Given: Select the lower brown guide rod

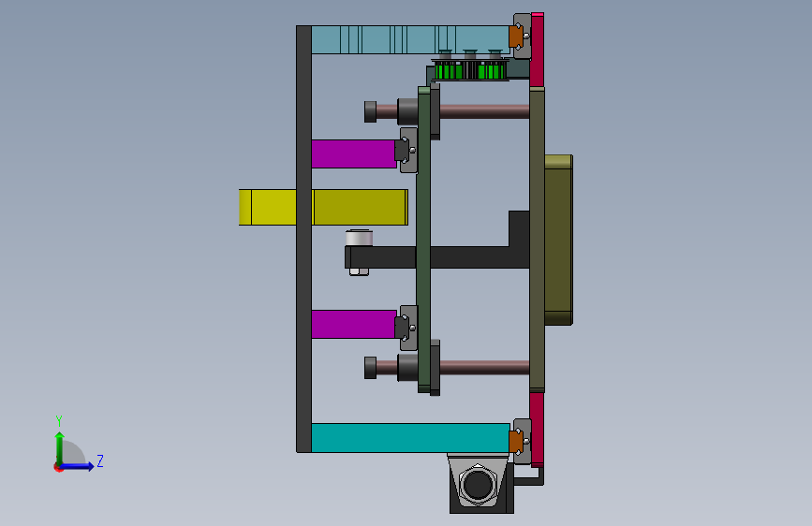Looking at the screenshot, I should coord(484,368).
